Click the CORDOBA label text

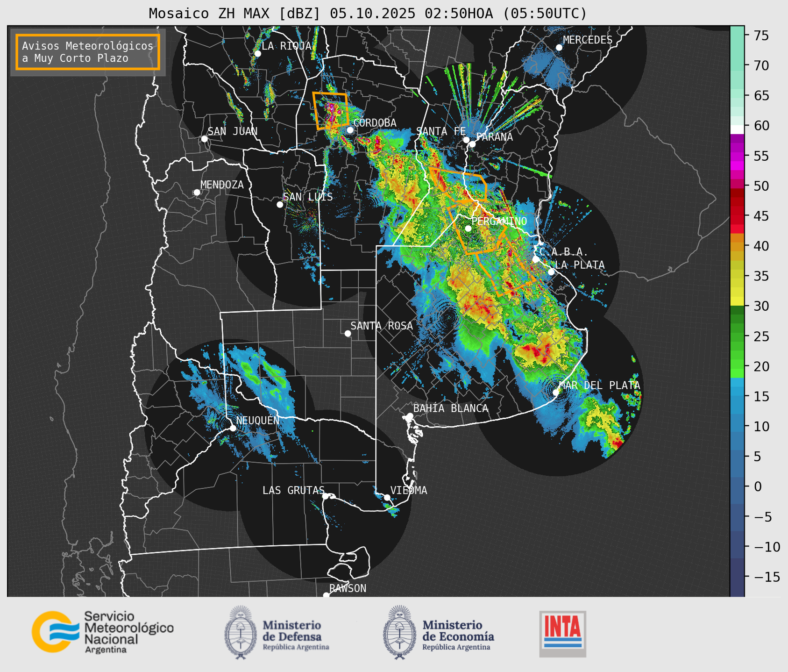point(375,123)
